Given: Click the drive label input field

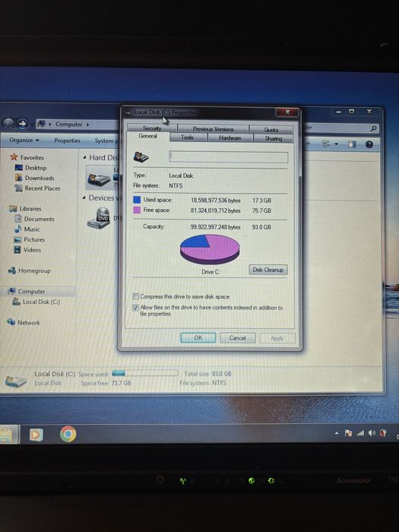Looking at the screenshot, I should (x=228, y=157).
